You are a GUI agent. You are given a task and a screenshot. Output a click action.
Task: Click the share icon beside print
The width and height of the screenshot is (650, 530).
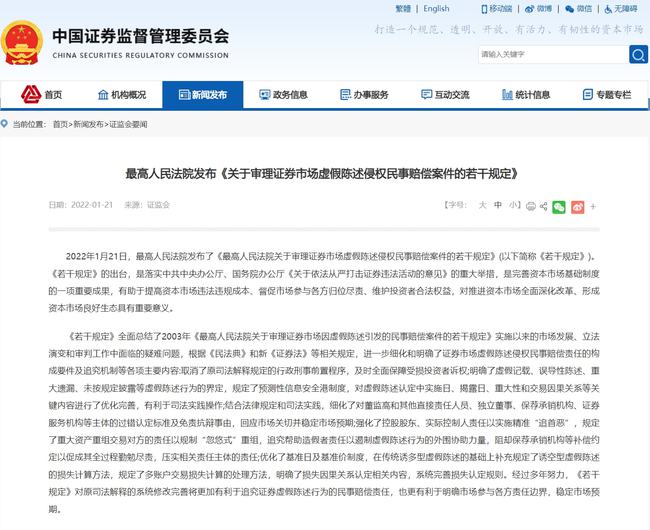(543, 206)
